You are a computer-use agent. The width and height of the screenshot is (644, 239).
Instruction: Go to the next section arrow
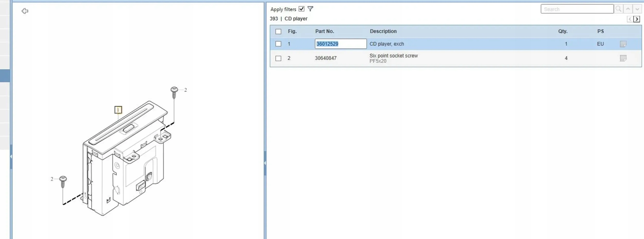637,19
